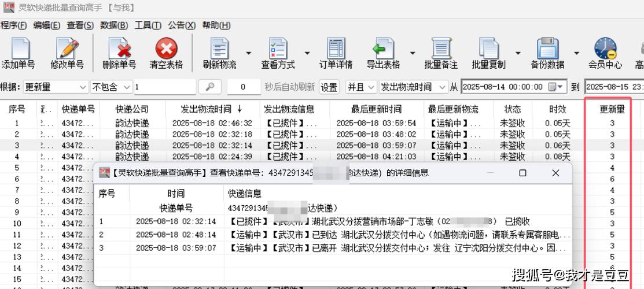The width and height of the screenshot is (644, 289).
Task: Click the search key button beside filter
Action: click(x=210, y=87)
